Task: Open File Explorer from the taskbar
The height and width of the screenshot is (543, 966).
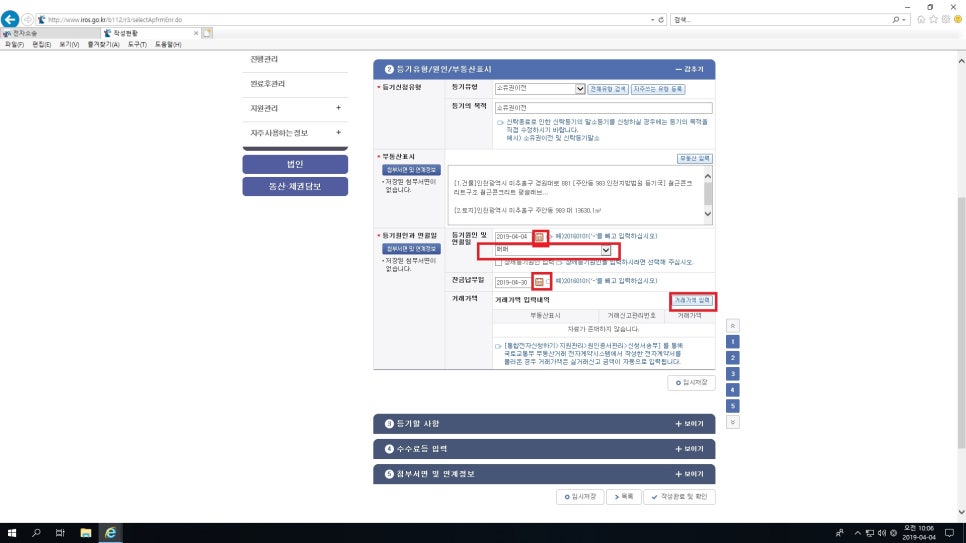Action: pos(86,533)
